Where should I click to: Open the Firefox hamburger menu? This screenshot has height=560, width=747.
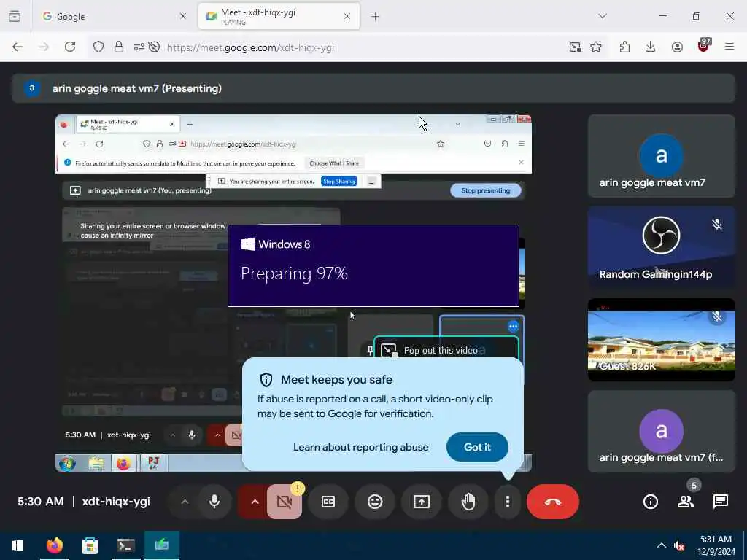[x=729, y=47]
